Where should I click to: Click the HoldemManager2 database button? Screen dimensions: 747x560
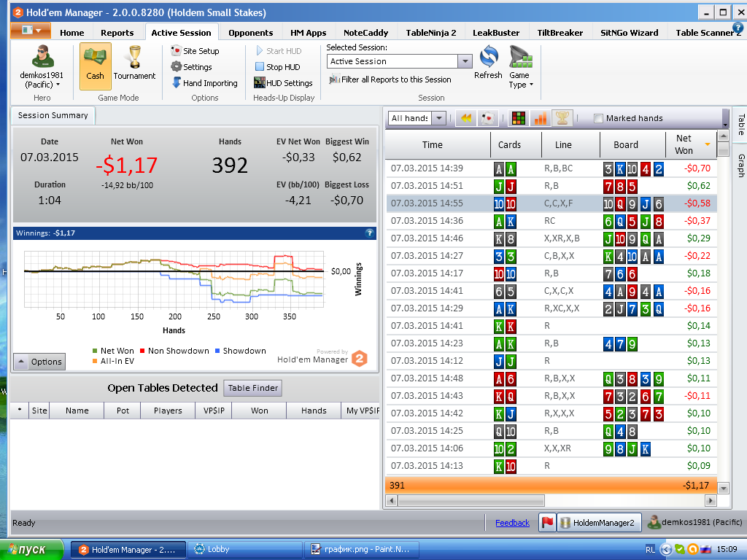pos(600,522)
